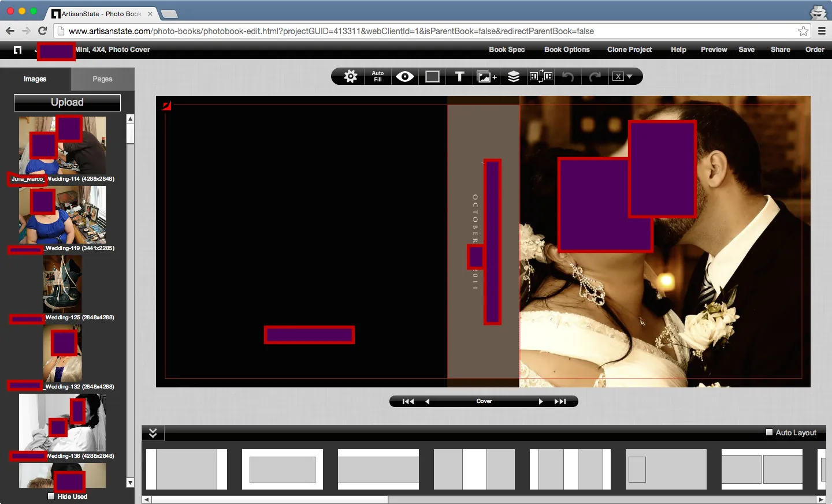The height and width of the screenshot is (504, 832).
Task: Click Order in the top bar
Action: [x=815, y=50]
